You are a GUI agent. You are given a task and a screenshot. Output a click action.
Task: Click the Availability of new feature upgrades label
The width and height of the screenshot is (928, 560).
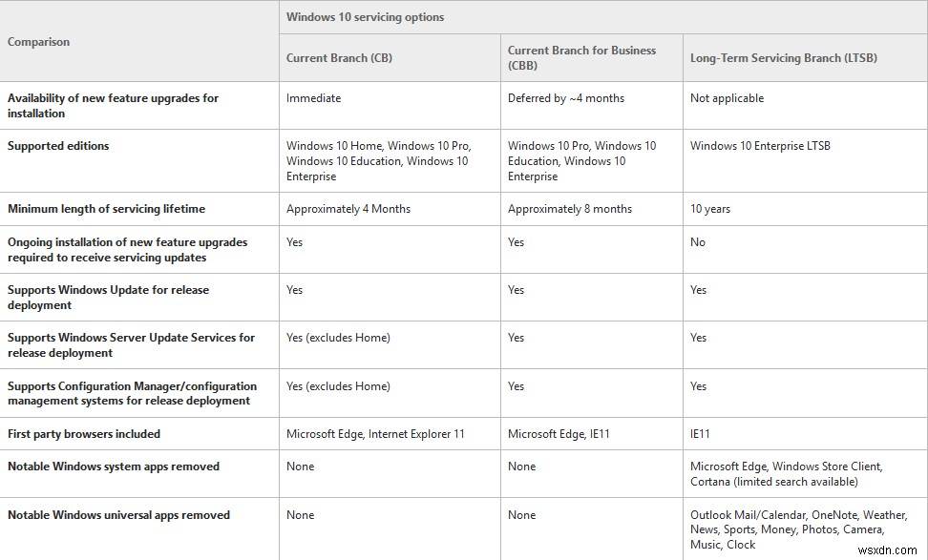[113, 106]
